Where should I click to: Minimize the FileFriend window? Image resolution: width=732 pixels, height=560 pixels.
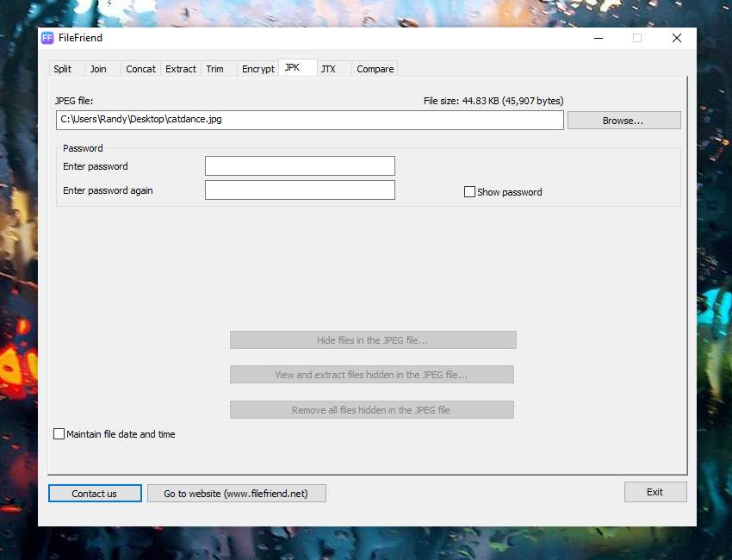[x=599, y=38]
